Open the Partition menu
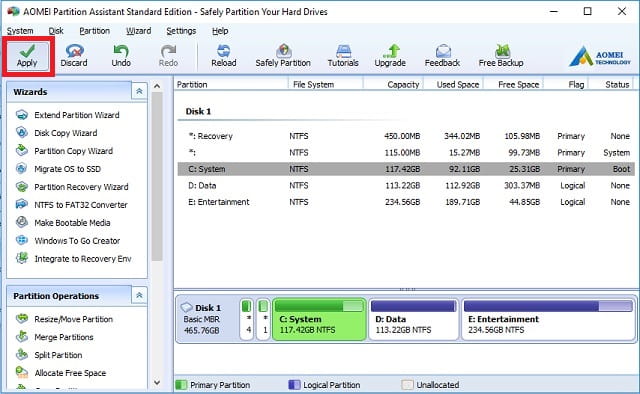 (x=94, y=31)
